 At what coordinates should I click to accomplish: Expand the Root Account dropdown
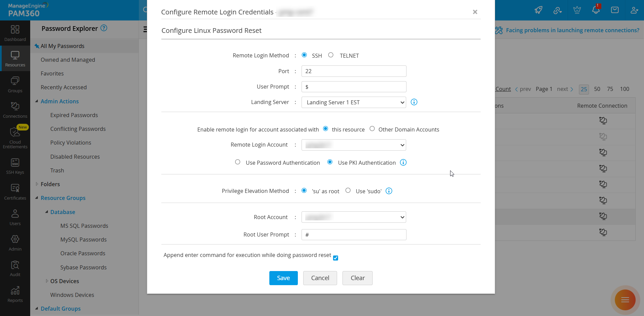(354, 217)
